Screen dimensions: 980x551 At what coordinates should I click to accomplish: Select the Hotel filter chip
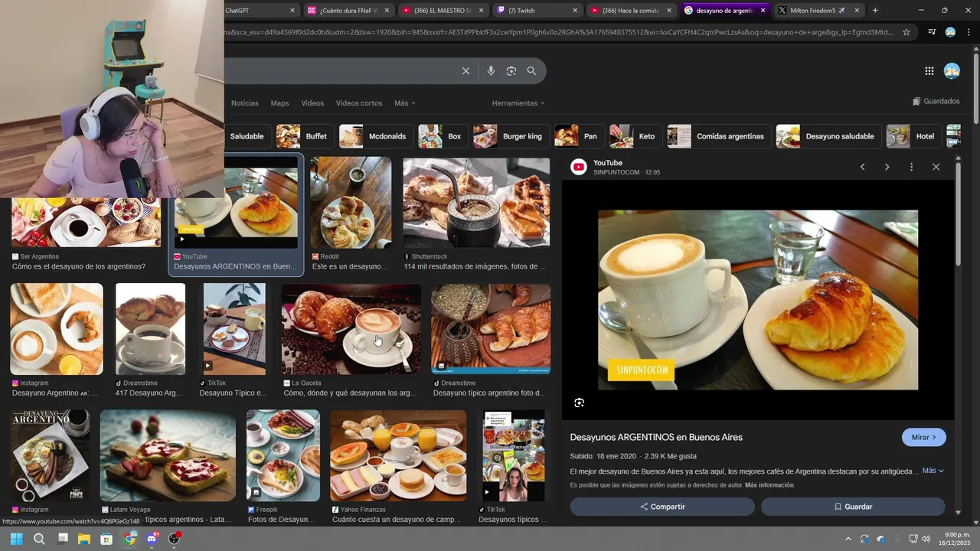point(913,136)
